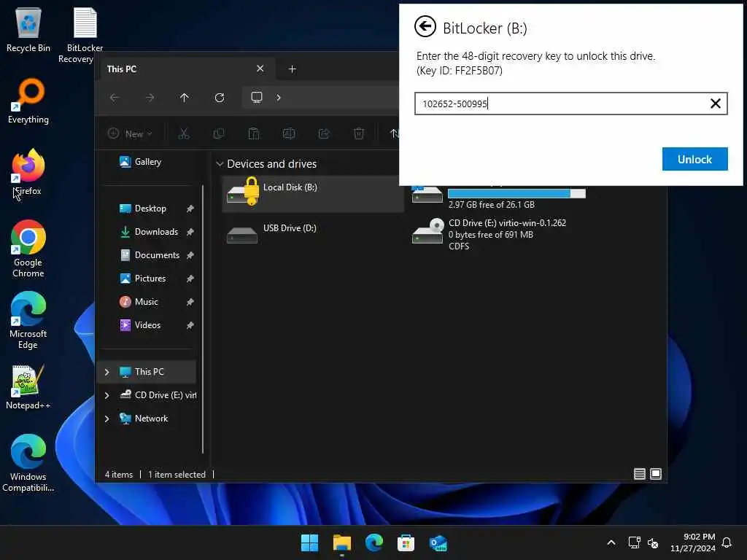Click the drive storage usage bar
The image size is (747, 560).
516,193
